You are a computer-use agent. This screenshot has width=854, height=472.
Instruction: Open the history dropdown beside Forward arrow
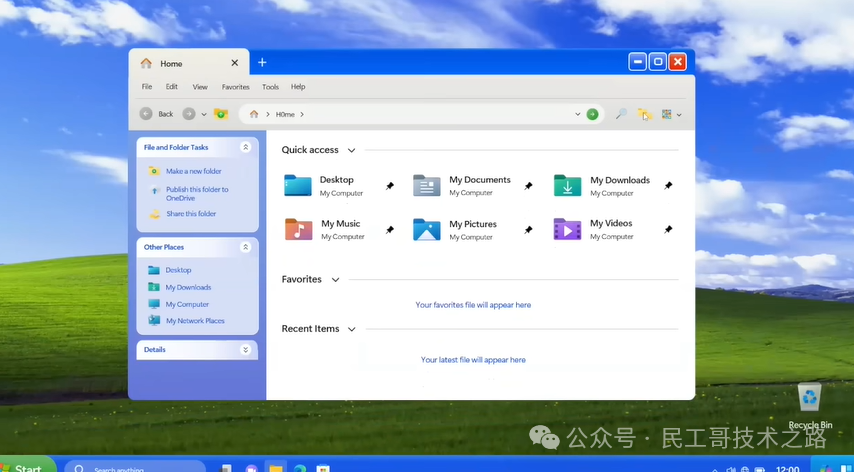204,114
